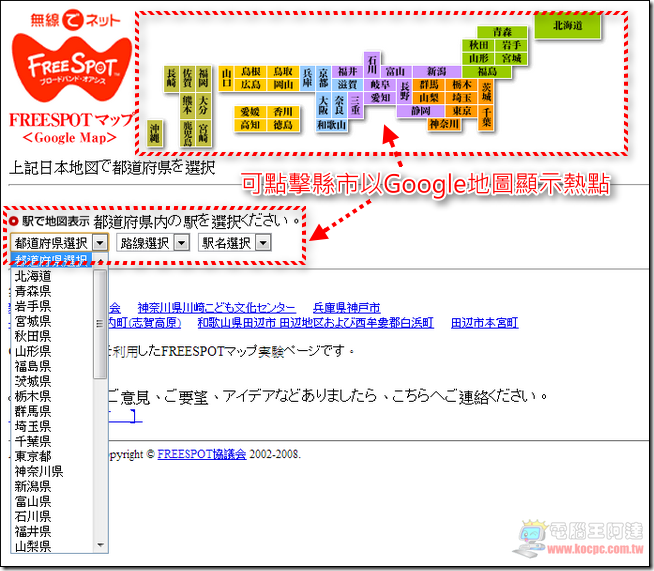Click the 愛知 map tile
Screen dimensions: 654x571
coord(380,98)
